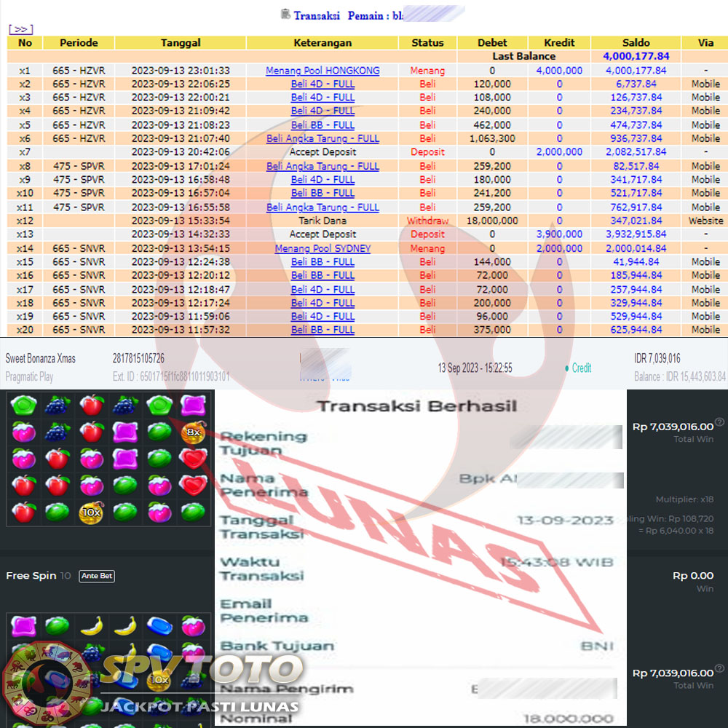Image resolution: width=728 pixels, height=728 pixels.
Task: Click the green dot beside Credit
Action: [x=567, y=368]
